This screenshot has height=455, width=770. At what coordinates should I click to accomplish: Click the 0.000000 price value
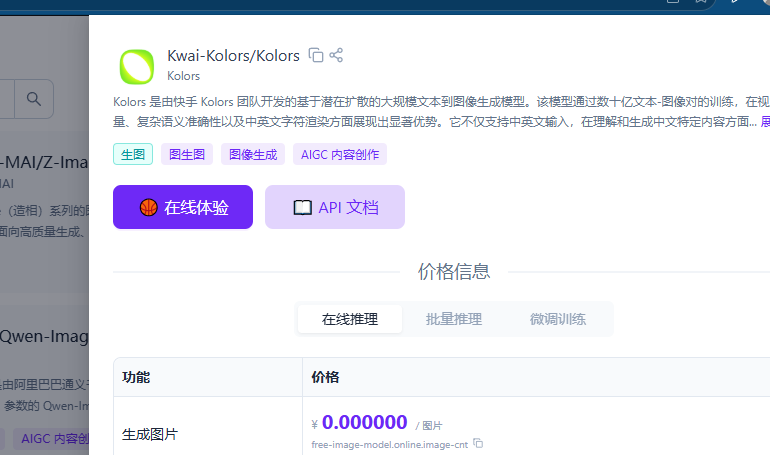click(x=364, y=422)
